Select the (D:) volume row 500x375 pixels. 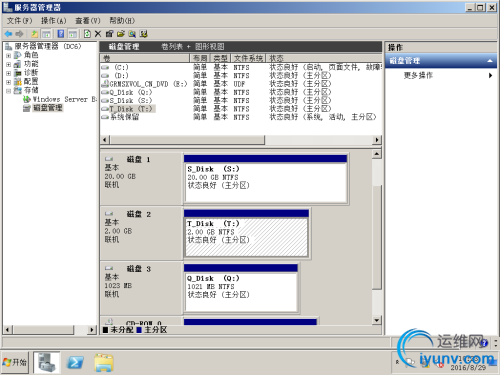click(x=241, y=76)
